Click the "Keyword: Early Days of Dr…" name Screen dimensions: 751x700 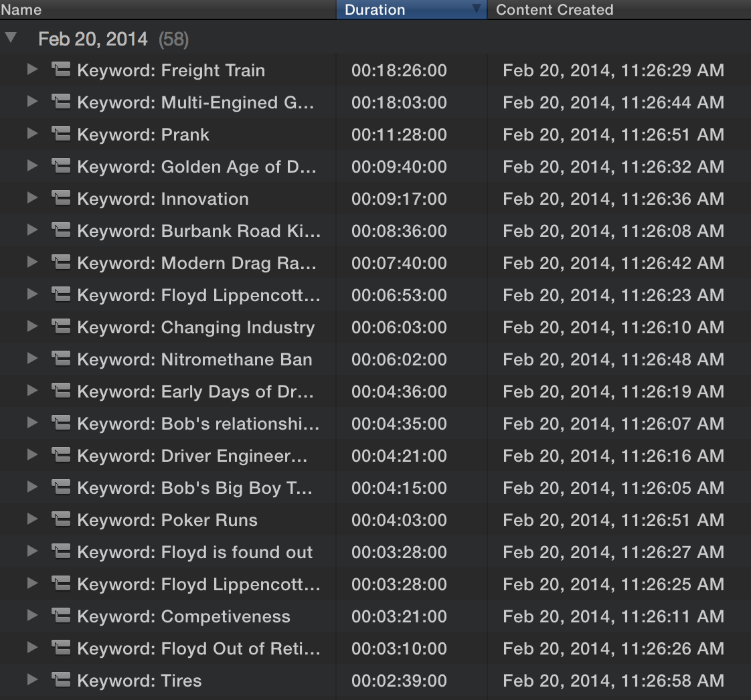pyautogui.click(x=195, y=391)
